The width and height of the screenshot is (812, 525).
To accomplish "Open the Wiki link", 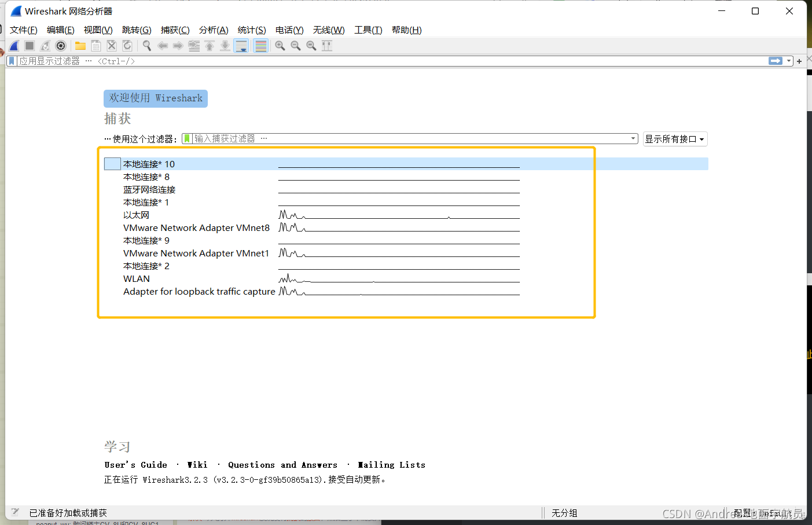I will [197, 465].
